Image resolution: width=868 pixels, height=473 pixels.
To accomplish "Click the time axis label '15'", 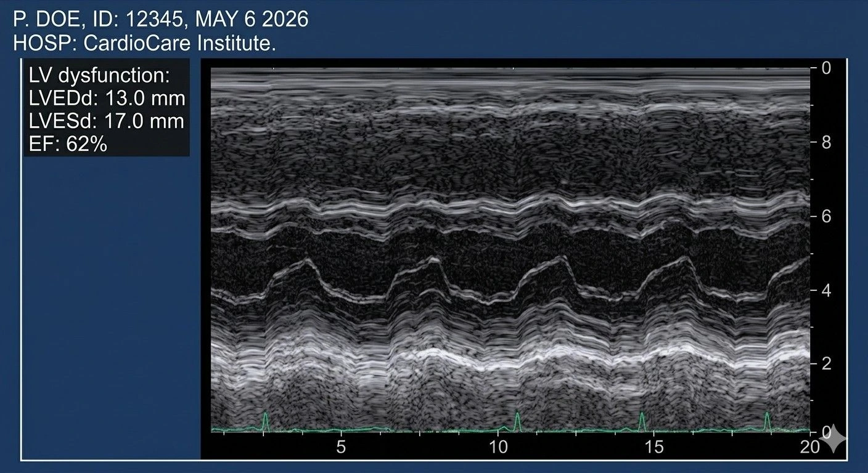I will tap(655, 447).
